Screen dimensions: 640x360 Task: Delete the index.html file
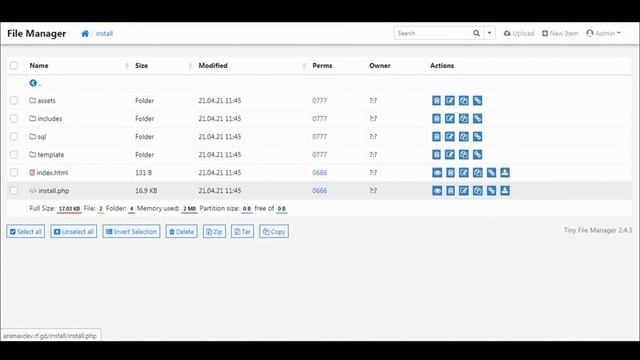coord(450,173)
